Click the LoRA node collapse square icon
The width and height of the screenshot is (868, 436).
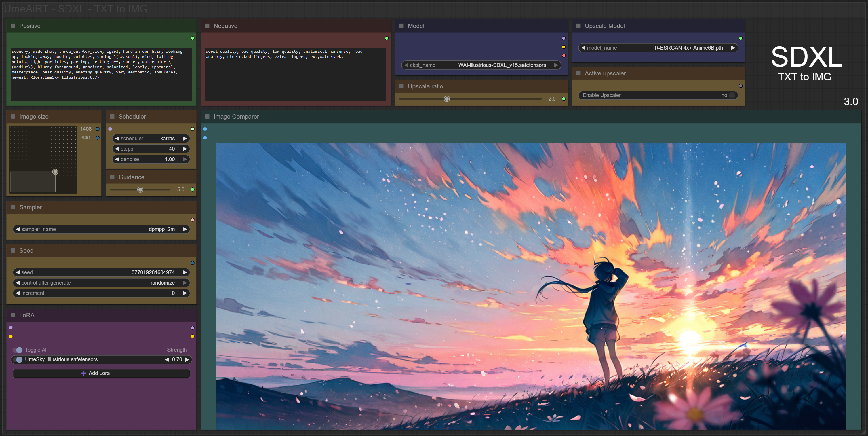13,315
